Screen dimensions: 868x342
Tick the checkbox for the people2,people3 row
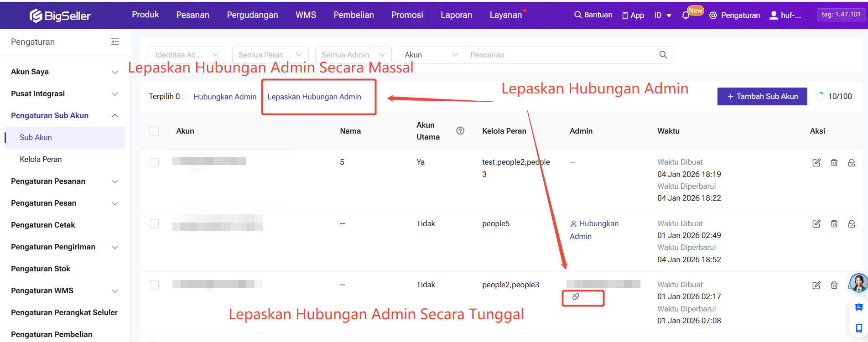point(154,285)
